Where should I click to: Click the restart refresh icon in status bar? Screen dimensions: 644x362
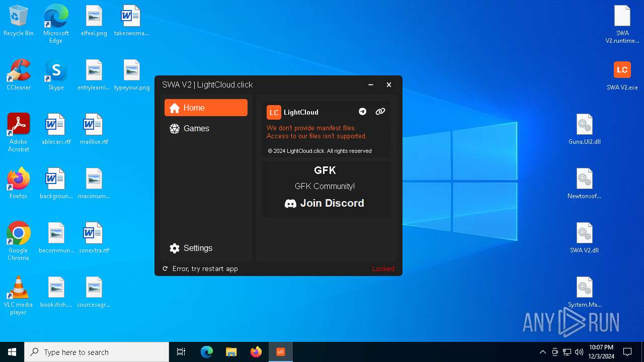[x=165, y=268]
